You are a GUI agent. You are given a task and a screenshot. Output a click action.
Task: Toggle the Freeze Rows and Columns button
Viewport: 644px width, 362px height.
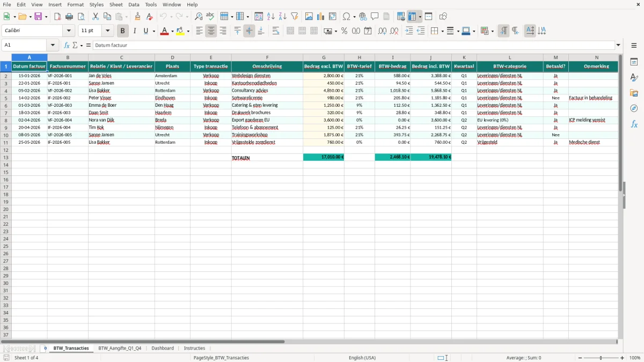[412, 17]
